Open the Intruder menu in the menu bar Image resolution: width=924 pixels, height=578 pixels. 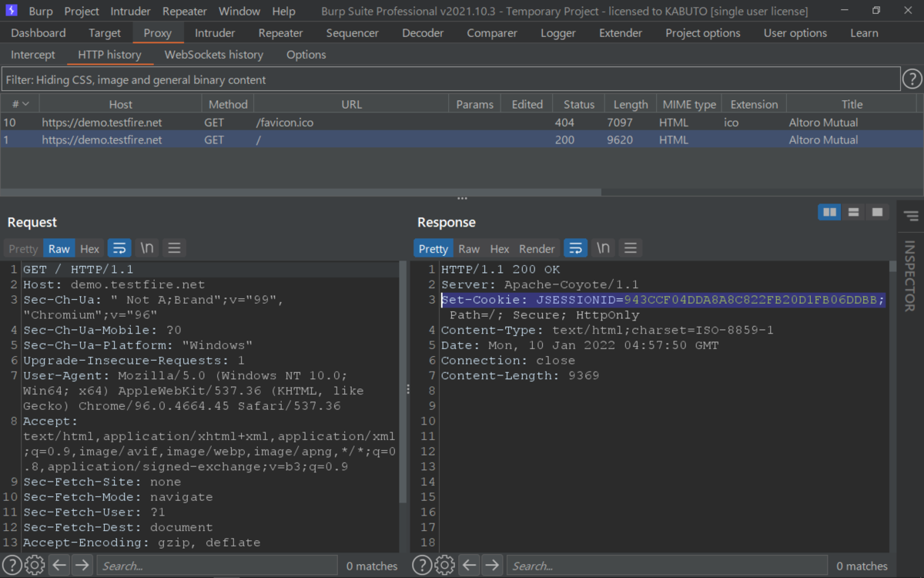(x=131, y=12)
